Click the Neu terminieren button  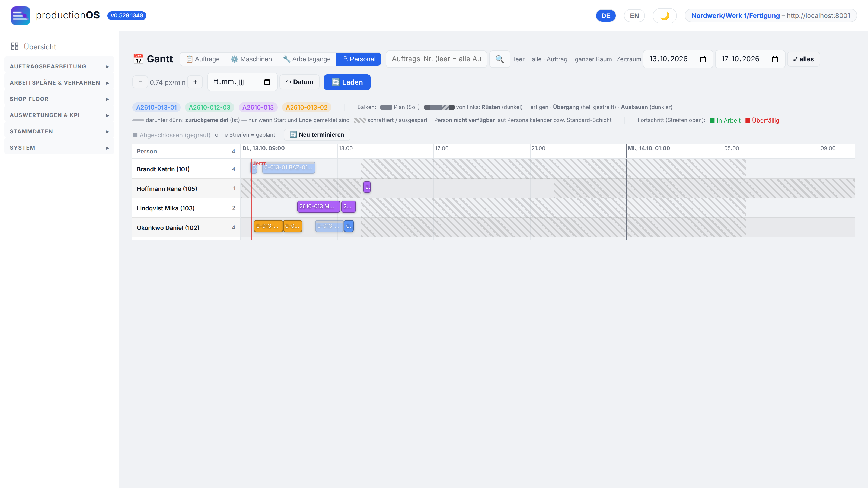coord(317,135)
